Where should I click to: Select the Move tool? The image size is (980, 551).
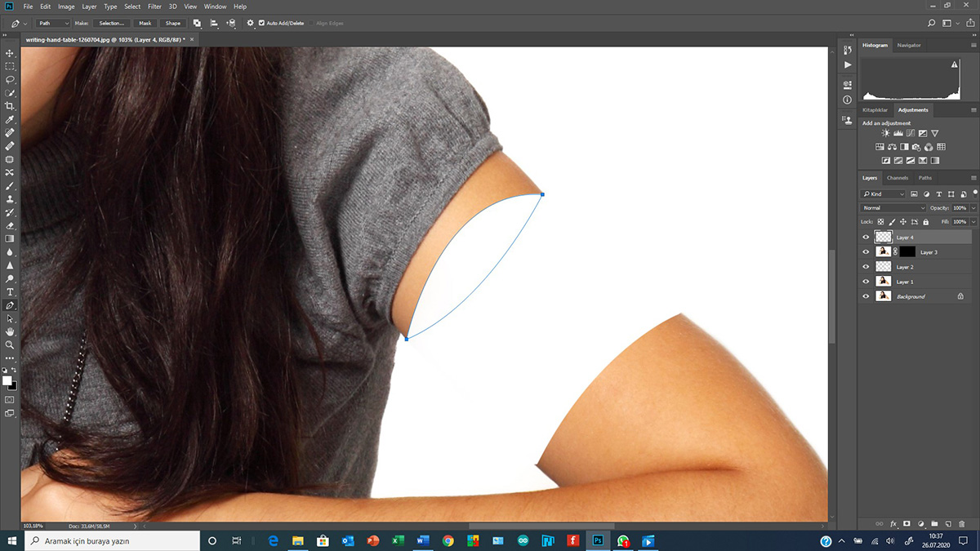[10, 53]
